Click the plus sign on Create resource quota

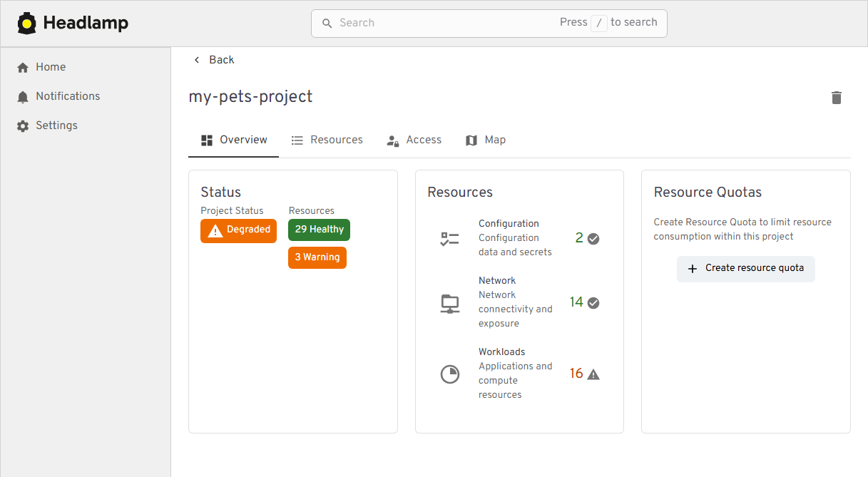point(693,269)
